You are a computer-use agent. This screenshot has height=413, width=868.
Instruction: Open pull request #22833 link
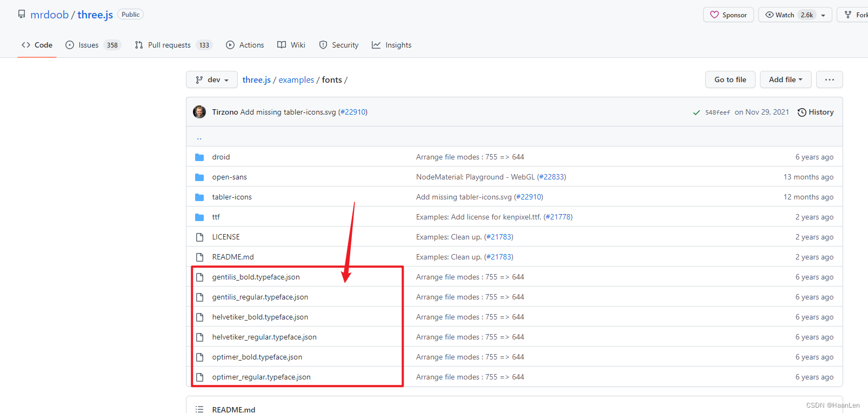pyautogui.click(x=551, y=177)
